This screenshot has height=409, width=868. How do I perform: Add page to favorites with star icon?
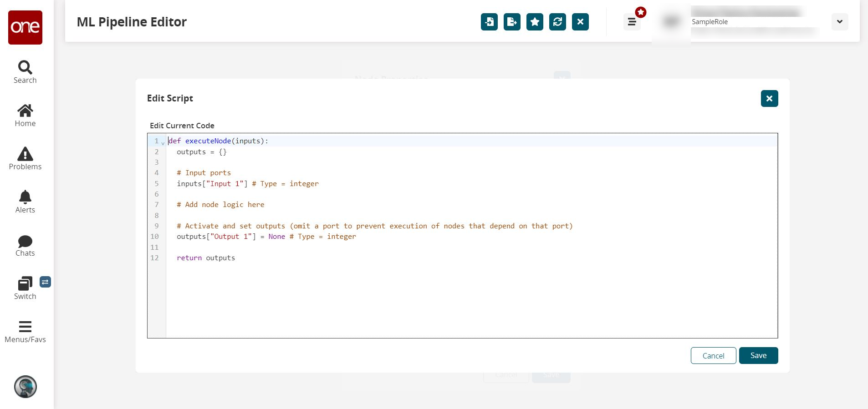(535, 22)
